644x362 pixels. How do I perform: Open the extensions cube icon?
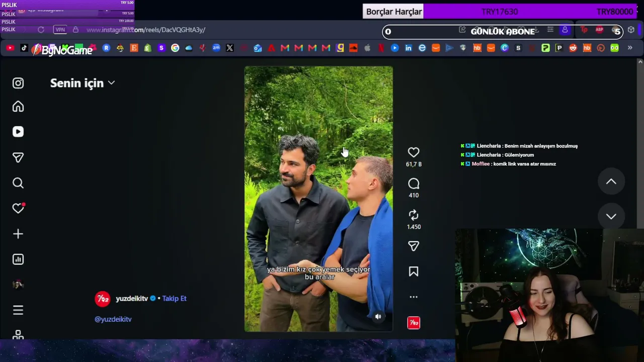(x=631, y=30)
